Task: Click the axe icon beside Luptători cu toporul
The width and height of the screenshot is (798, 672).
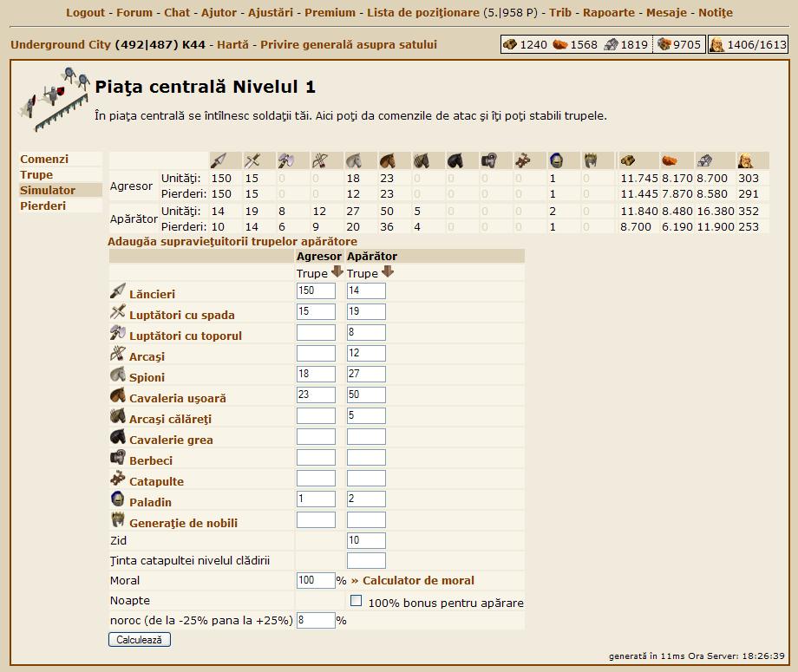Action: [118, 334]
